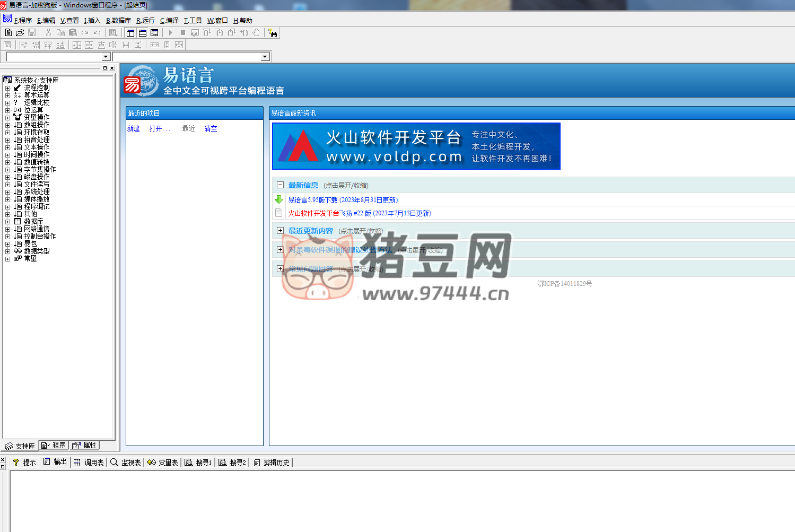Click the left panel float toggle button
The height and width of the screenshot is (532, 795).
pyautogui.click(x=105, y=68)
